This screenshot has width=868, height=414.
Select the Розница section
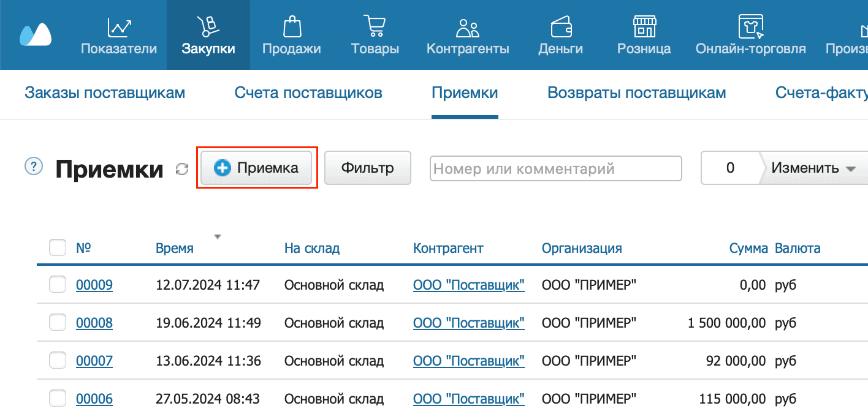point(644,34)
